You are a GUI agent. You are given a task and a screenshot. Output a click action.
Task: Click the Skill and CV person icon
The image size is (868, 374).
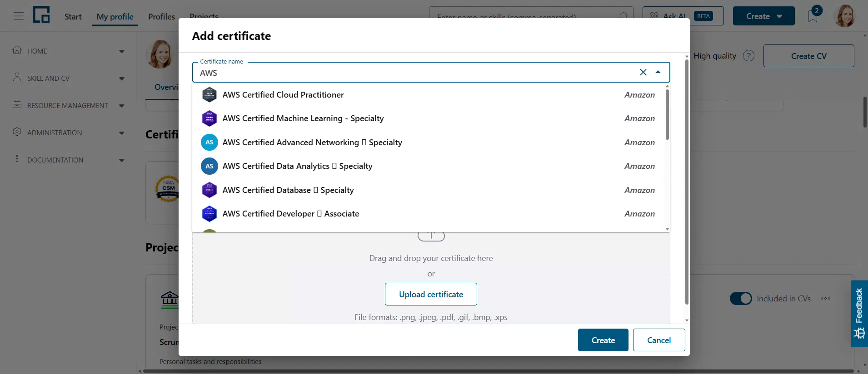point(17,77)
